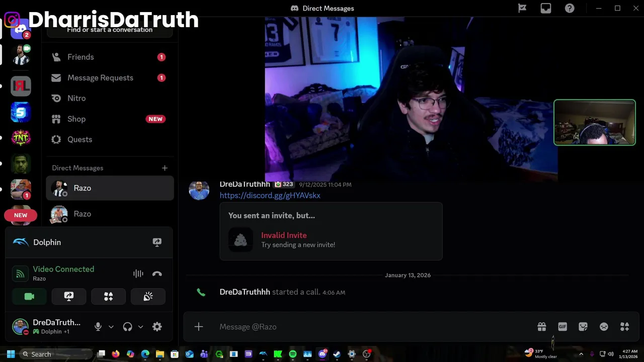This screenshot has height=362, width=644.
Task: Click the Video Connected status label
Action: coord(63,269)
